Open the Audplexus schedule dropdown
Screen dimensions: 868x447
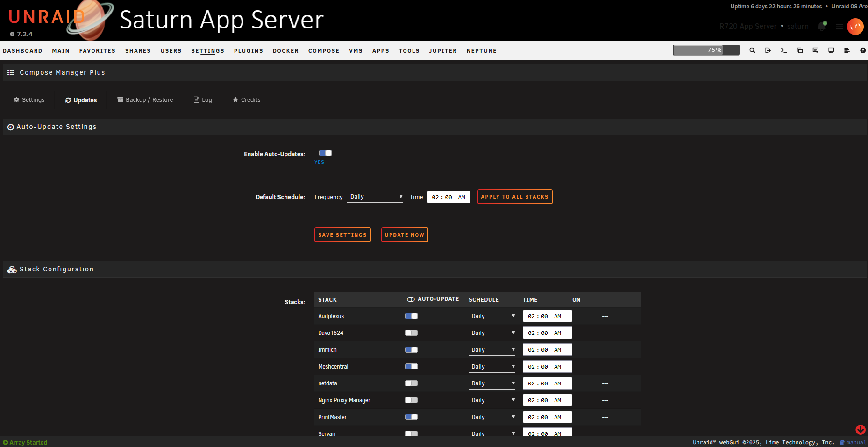tap(492, 316)
